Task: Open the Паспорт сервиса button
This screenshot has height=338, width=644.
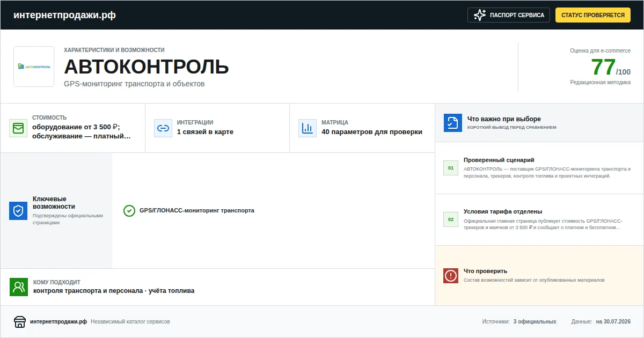Action: pos(509,15)
